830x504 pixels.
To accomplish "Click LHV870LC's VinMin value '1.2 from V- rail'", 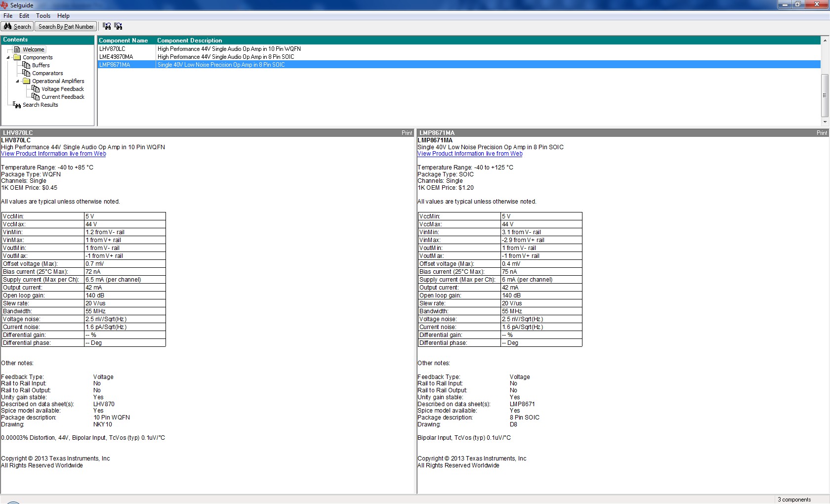I will pyautogui.click(x=105, y=232).
